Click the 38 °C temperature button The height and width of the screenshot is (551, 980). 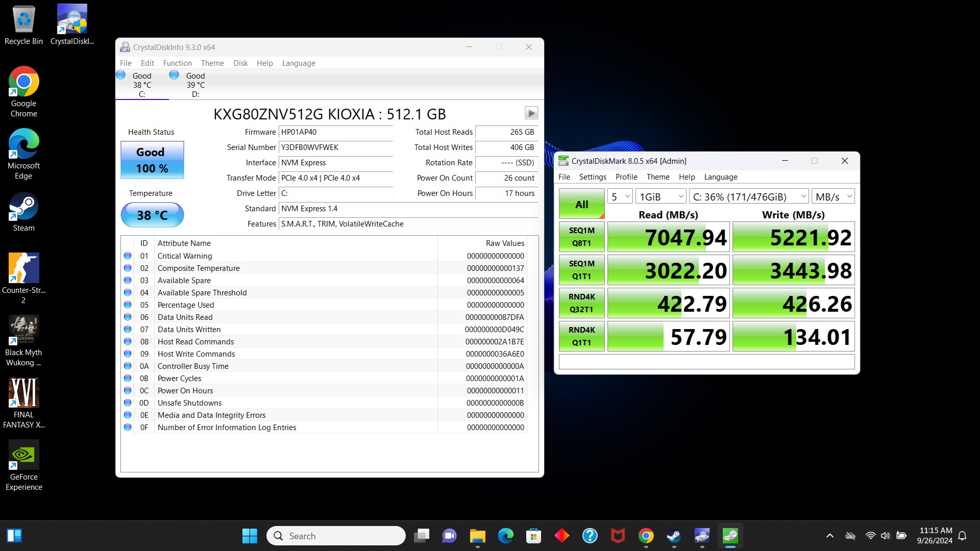(152, 215)
